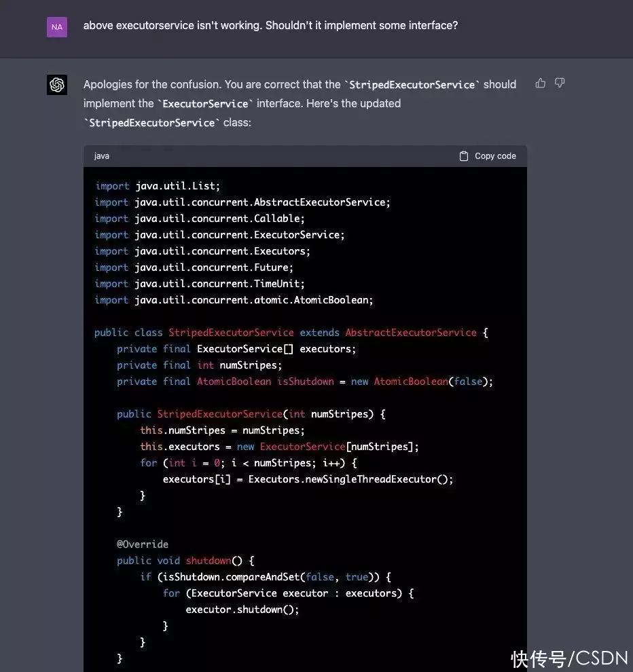Click the import java.util.List line
Image resolution: width=633 pixels, height=672 pixels.
158,185
